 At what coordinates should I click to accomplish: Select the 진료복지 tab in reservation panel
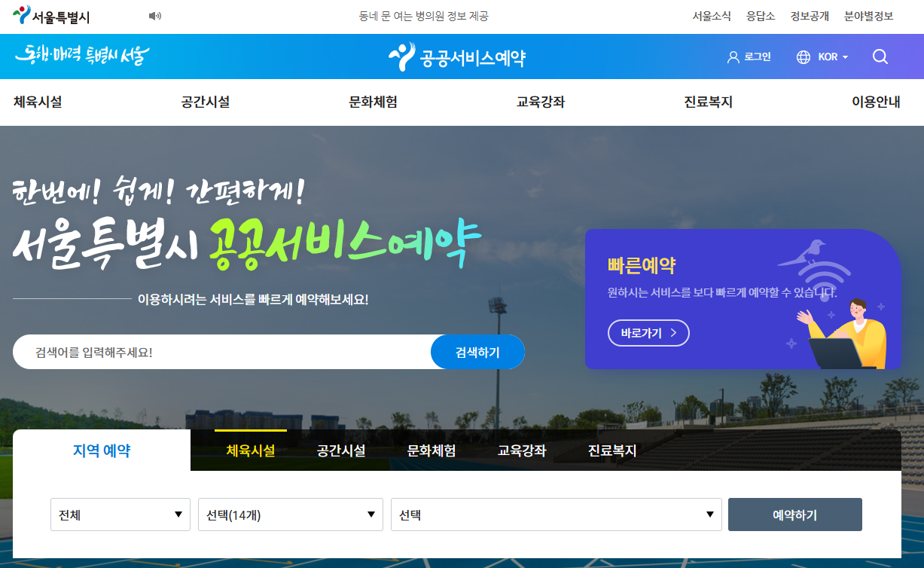click(x=612, y=450)
